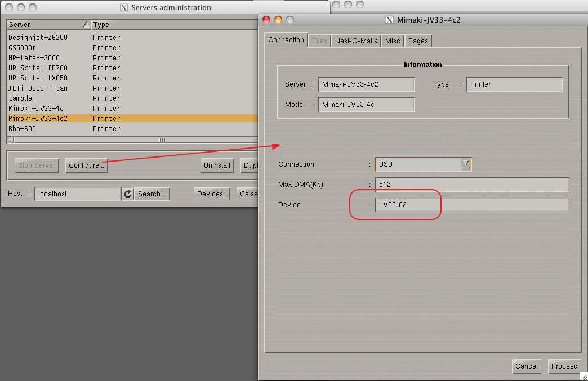This screenshot has width=588, height=381.
Task: Select the Pages tab
Action: pos(418,41)
